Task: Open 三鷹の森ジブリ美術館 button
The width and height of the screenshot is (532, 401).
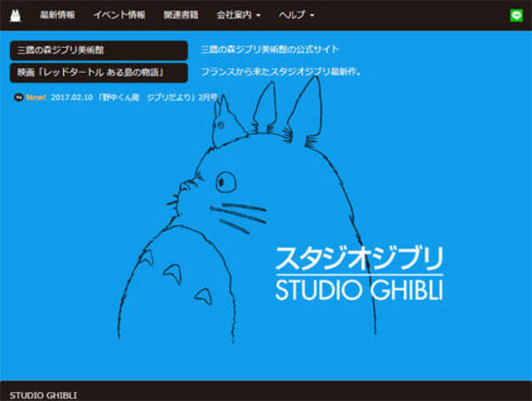Action: click(98, 51)
